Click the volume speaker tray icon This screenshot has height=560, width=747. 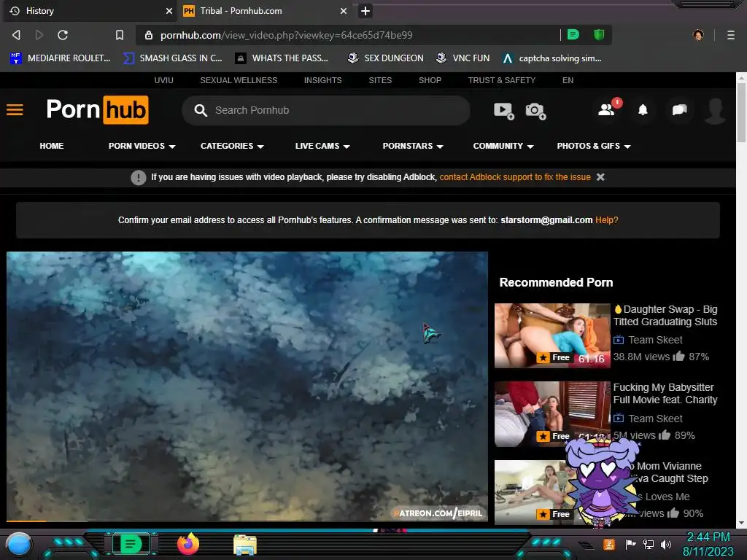click(666, 544)
